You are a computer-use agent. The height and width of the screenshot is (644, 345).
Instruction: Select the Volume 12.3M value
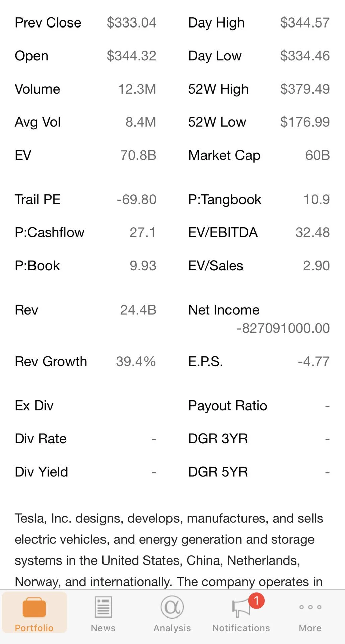pyautogui.click(x=137, y=89)
